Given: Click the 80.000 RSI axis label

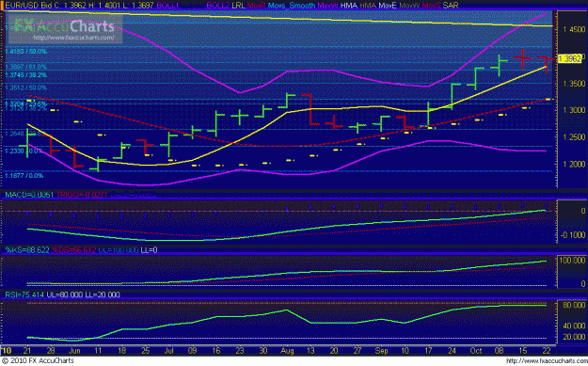Looking at the screenshot, I should [x=574, y=306].
